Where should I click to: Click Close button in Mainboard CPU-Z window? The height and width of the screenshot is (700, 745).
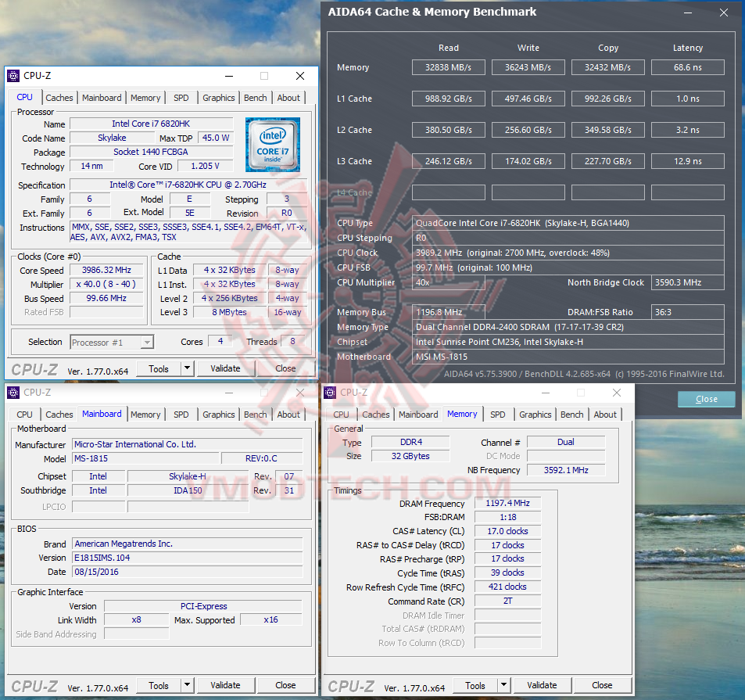285,685
